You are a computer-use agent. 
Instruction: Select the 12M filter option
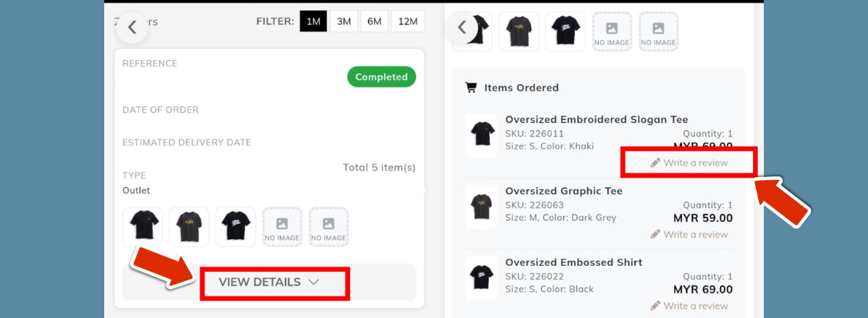coord(408,22)
